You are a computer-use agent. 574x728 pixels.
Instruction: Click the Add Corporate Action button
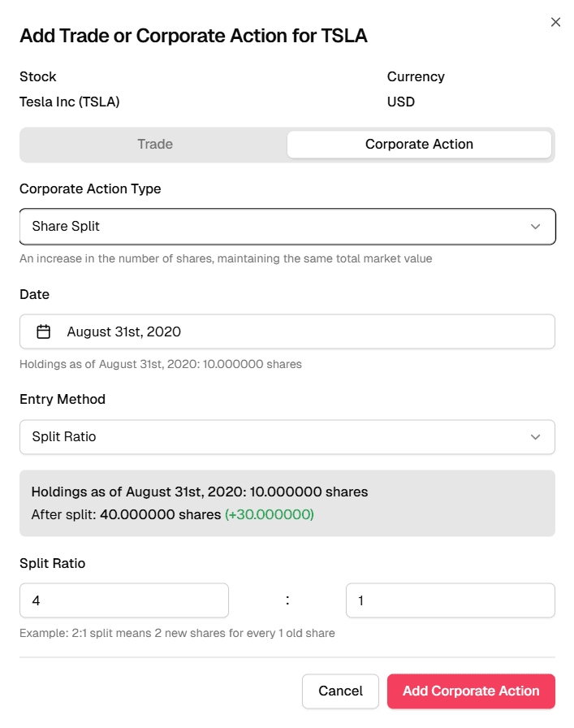tap(471, 691)
